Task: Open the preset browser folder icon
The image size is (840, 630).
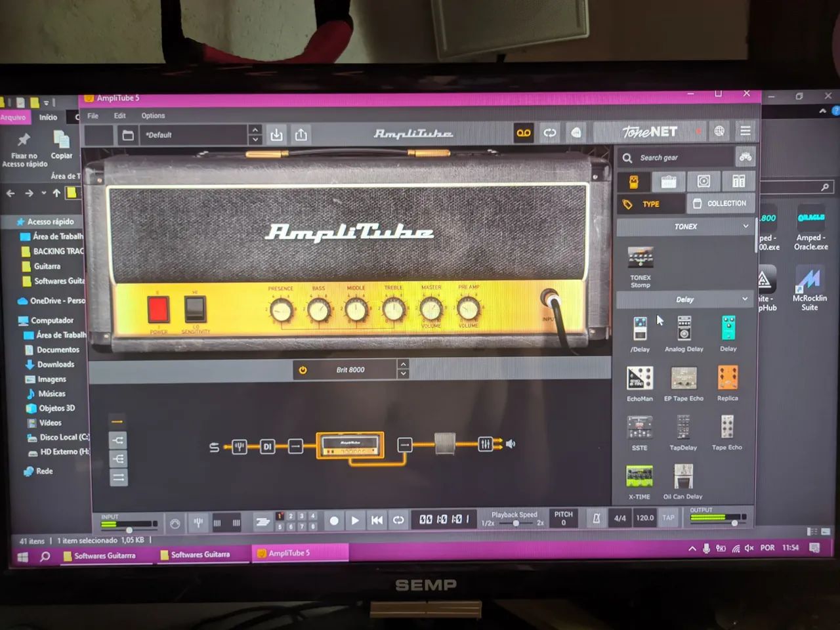Action: 128,135
